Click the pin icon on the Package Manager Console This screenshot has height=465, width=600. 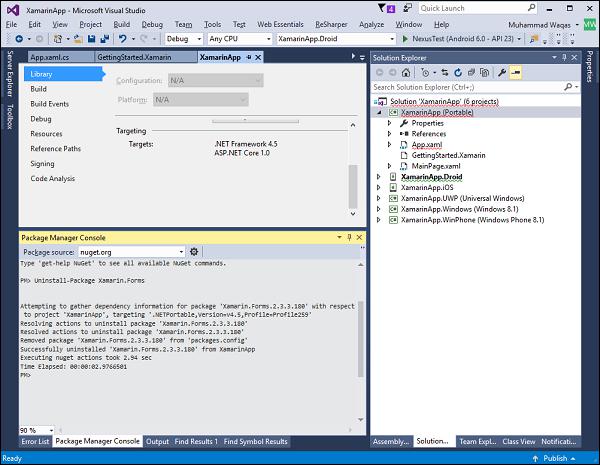point(349,237)
